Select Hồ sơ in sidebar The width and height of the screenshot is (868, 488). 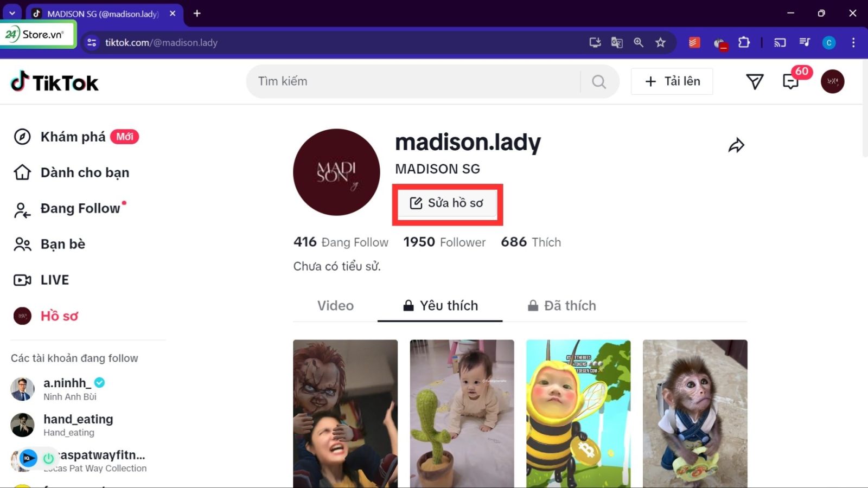46,316
